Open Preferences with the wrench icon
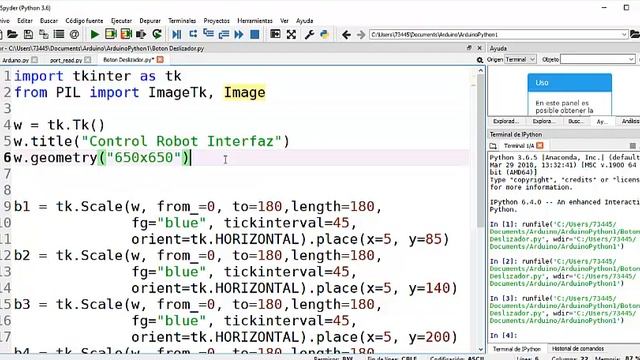The height and width of the screenshot is (360, 640). [309, 35]
